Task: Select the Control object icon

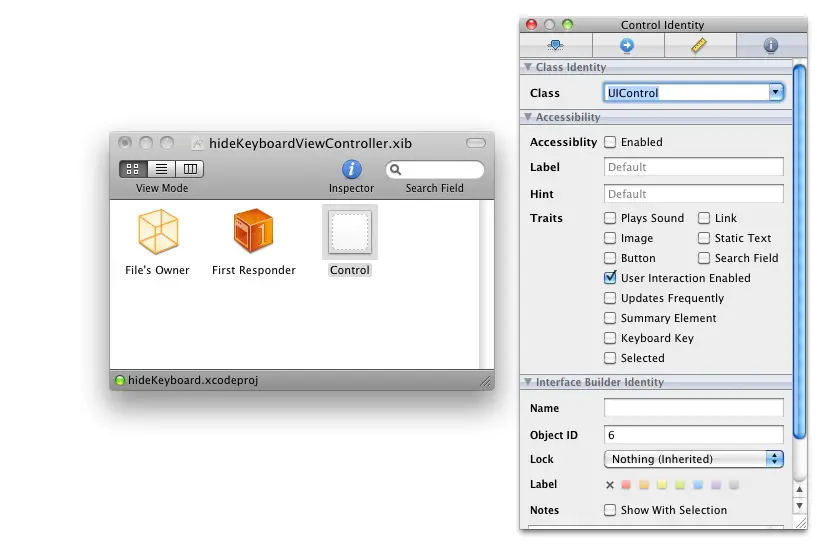Action: click(x=350, y=232)
